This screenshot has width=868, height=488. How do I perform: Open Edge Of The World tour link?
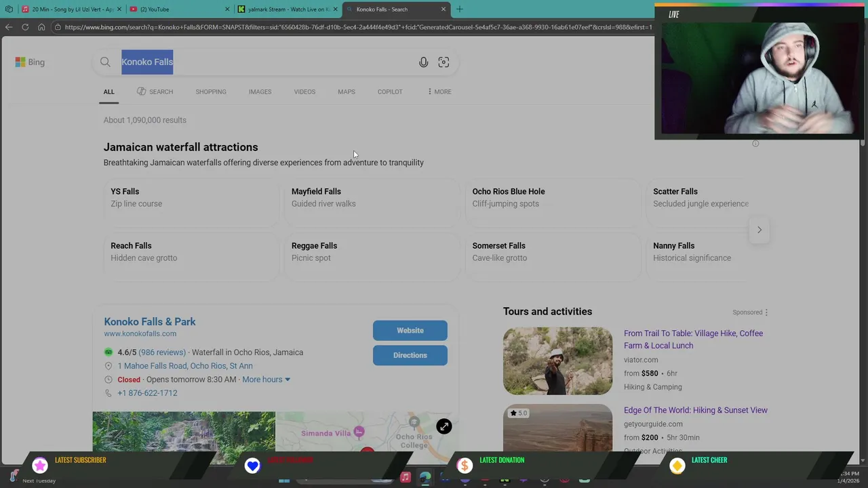(696, 410)
